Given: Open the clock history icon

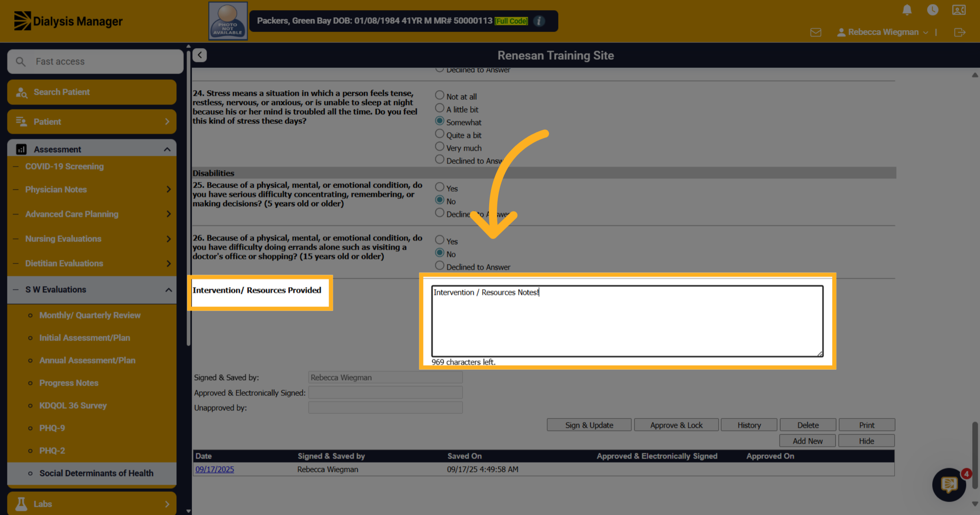Looking at the screenshot, I should tap(933, 10).
